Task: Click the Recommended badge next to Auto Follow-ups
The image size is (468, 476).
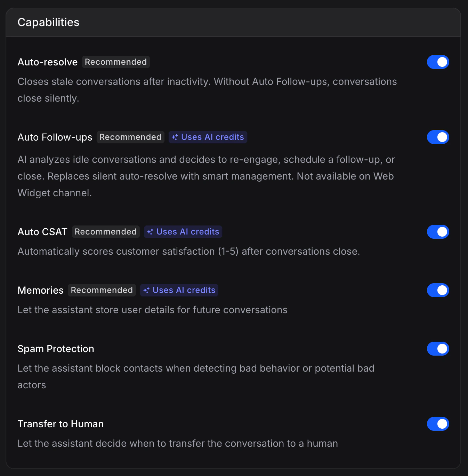Action: 130,137
